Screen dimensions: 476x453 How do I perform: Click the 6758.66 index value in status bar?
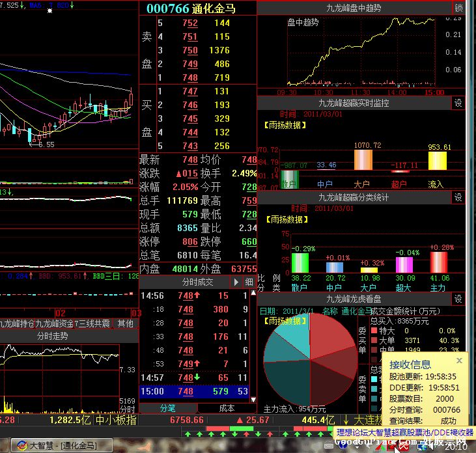[x=187, y=420]
